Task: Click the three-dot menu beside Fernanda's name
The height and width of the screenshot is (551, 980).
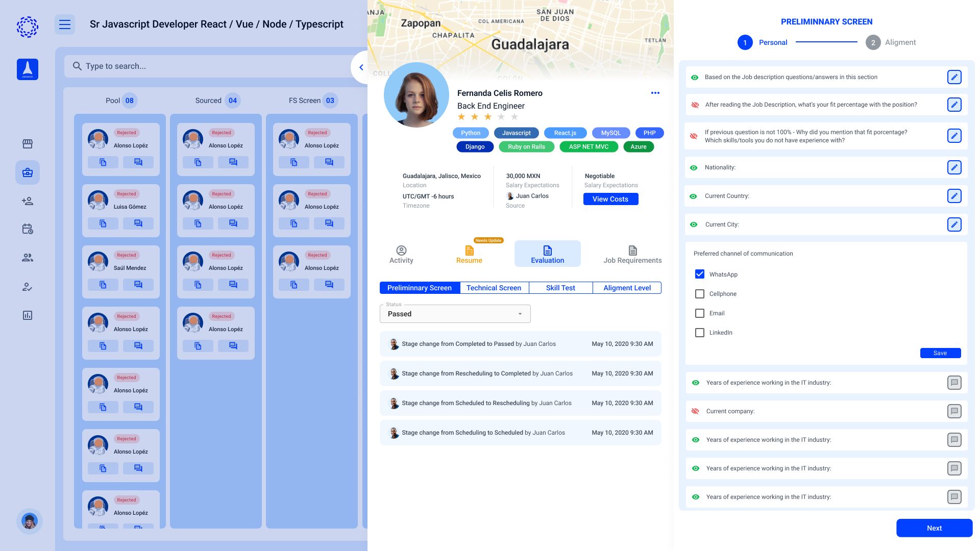Action: (655, 93)
